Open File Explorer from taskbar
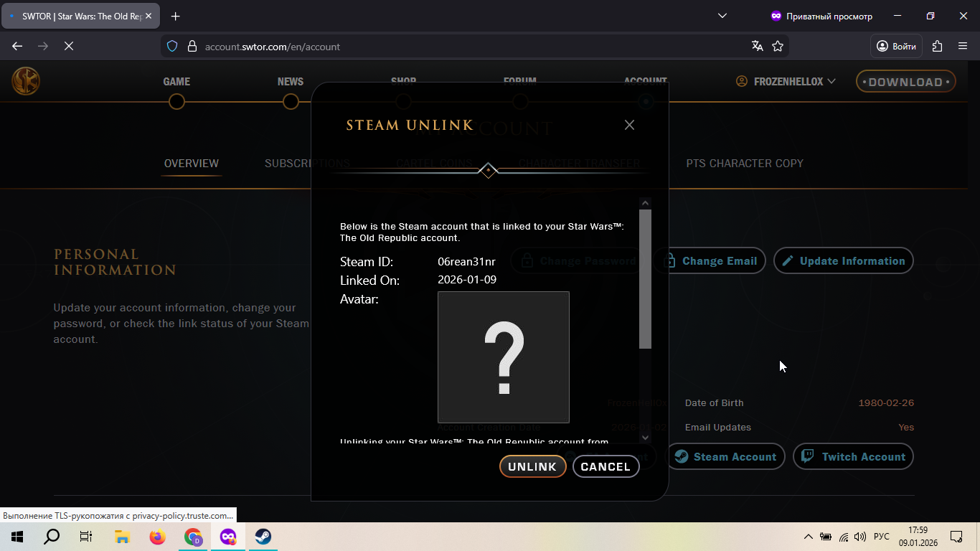980x551 pixels. pyautogui.click(x=122, y=537)
